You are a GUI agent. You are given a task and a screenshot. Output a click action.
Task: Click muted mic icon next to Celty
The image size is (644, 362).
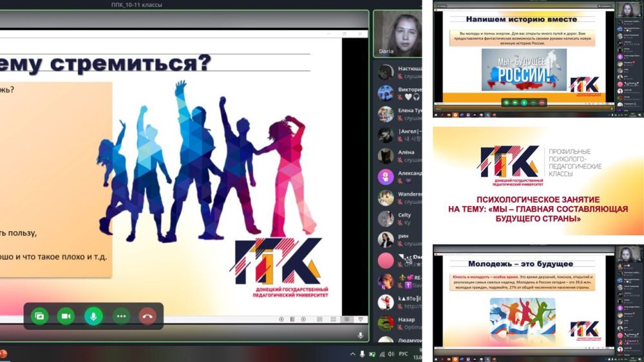[400, 223]
